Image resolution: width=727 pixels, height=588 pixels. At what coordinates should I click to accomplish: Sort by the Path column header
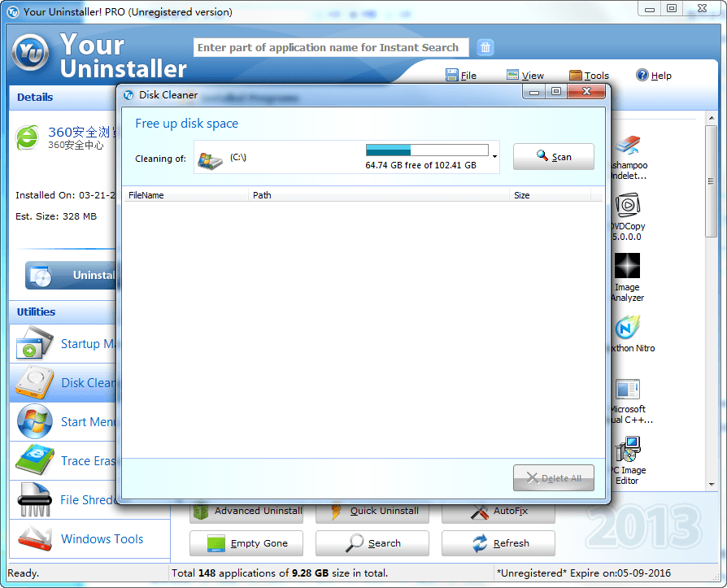(378, 195)
